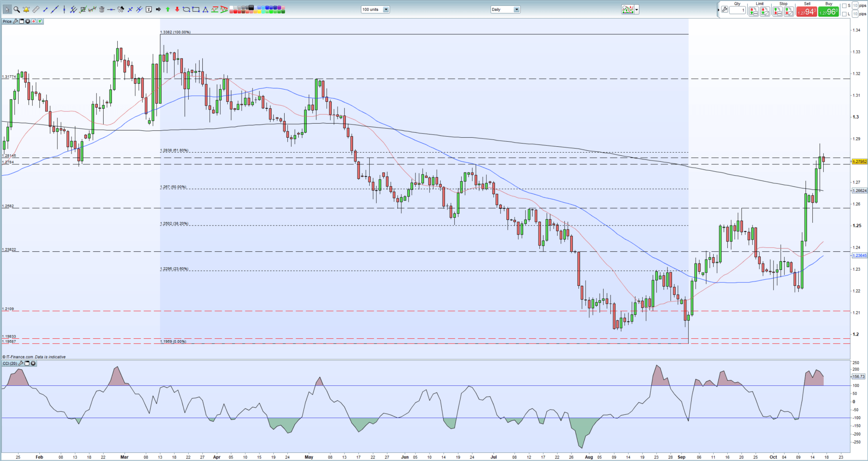Select the triangle drawing tool

tap(205, 10)
